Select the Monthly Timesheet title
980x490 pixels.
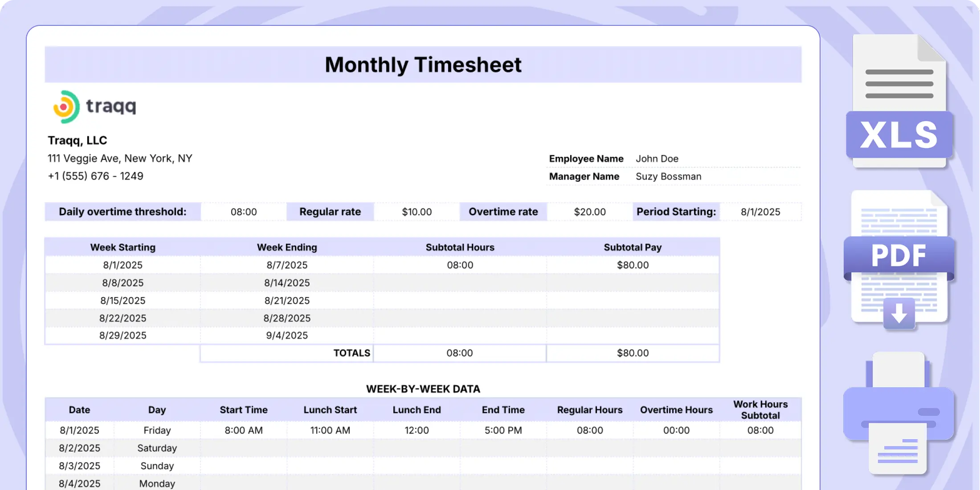click(x=423, y=65)
